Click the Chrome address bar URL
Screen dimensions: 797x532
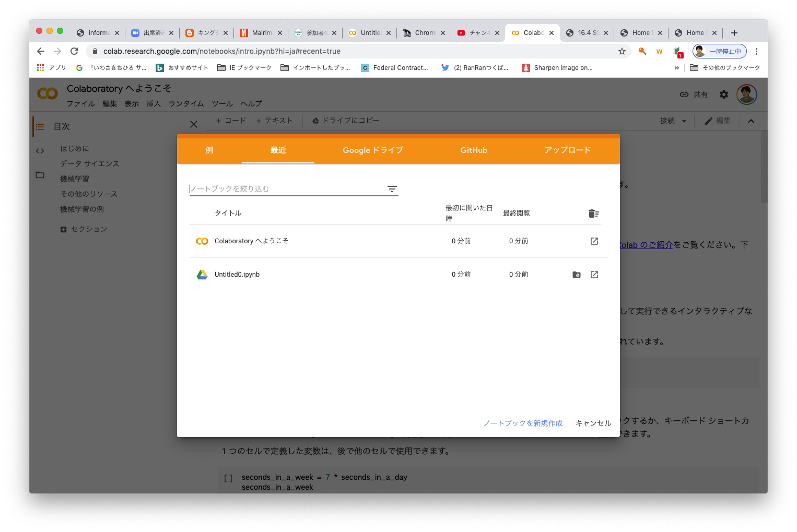point(222,51)
